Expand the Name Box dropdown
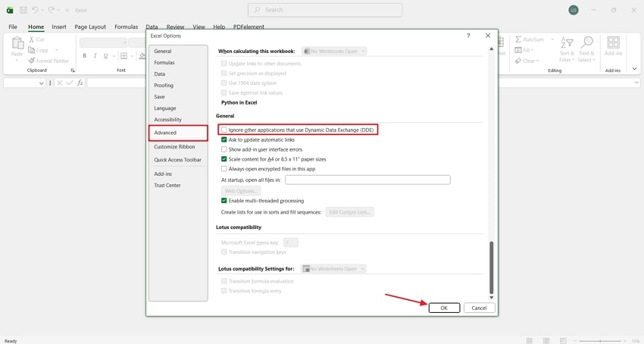 tap(41, 83)
